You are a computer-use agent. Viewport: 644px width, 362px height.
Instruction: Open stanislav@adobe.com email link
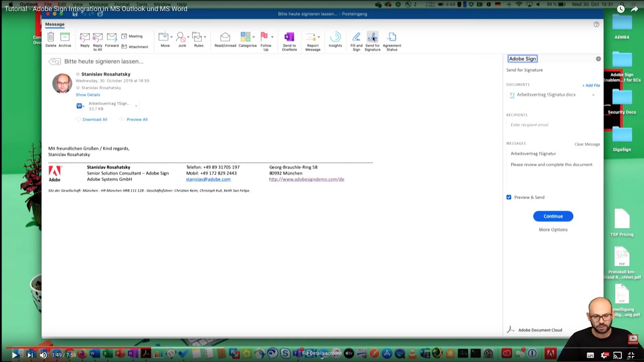[208, 179]
